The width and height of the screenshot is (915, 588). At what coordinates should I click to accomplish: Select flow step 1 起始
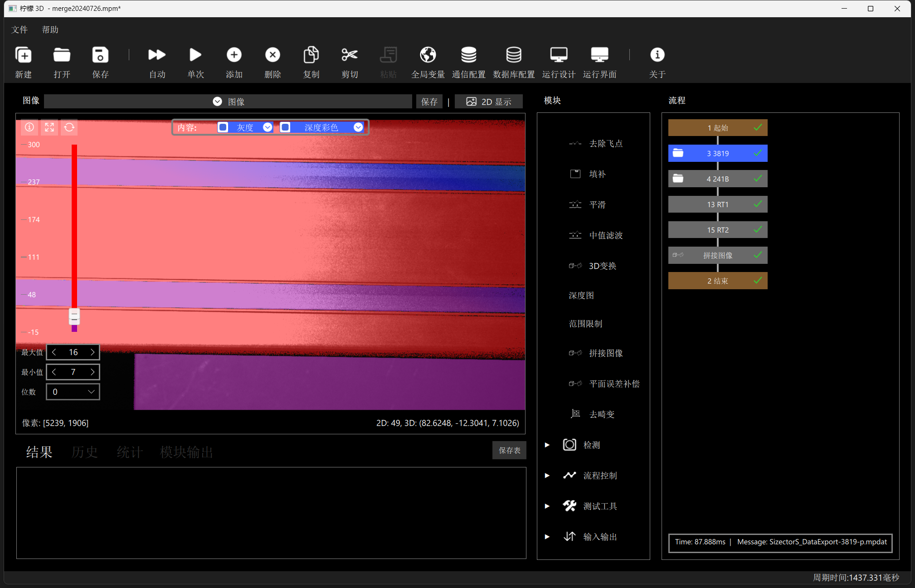(718, 128)
